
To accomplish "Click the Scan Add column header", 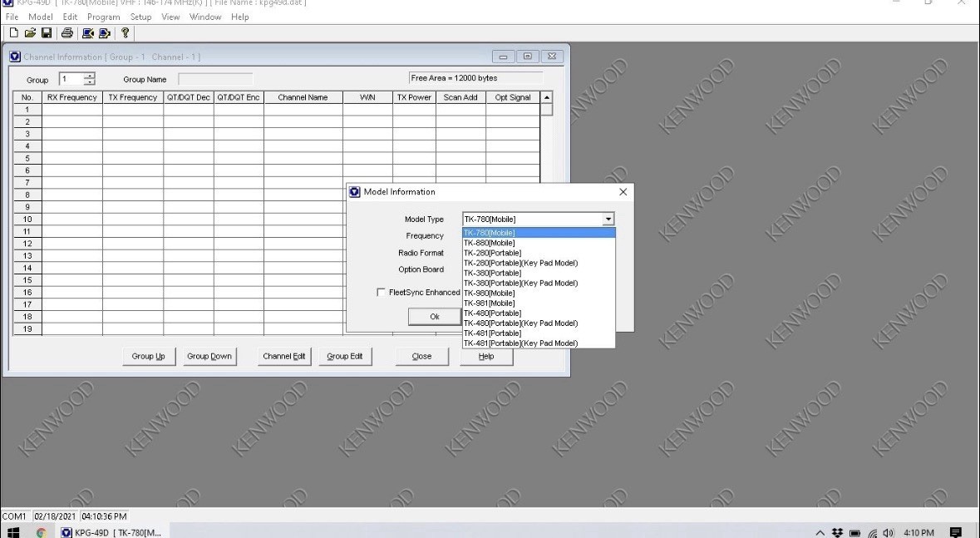I will tap(460, 97).
